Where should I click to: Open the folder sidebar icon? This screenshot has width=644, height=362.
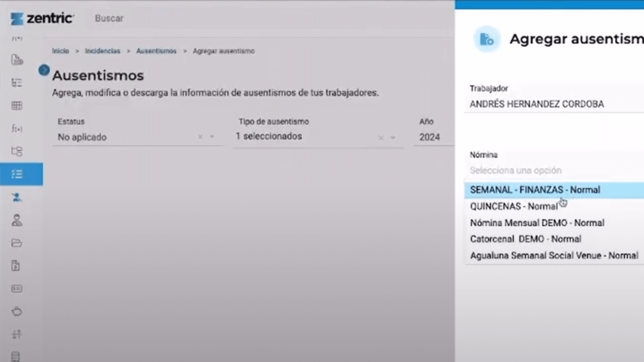(x=17, y=243)
